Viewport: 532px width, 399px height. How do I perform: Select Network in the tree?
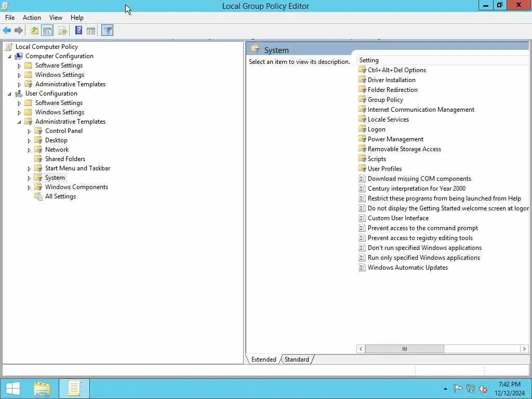(x=57, y=150)
